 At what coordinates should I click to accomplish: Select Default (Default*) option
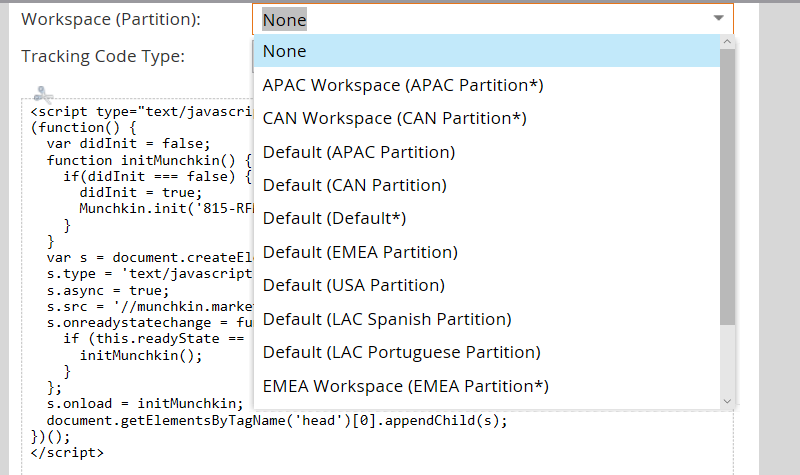(x=487, y=218)
